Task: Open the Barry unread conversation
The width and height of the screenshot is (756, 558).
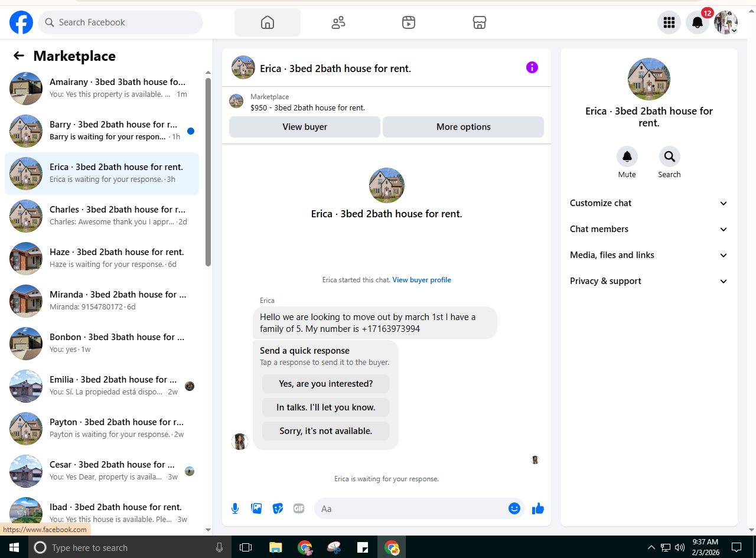Action: coord(102,131)
